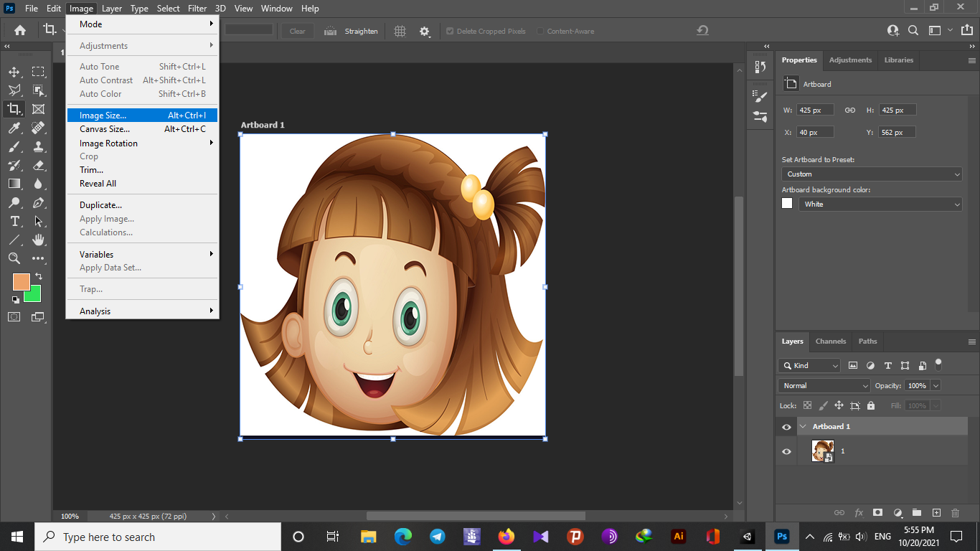
Task: Toggle Quick Mask mode
Action: tap(14, 316)
